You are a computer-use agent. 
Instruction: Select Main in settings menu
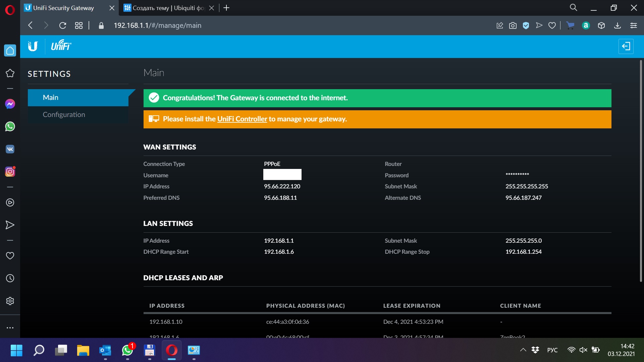click(78, 98)
